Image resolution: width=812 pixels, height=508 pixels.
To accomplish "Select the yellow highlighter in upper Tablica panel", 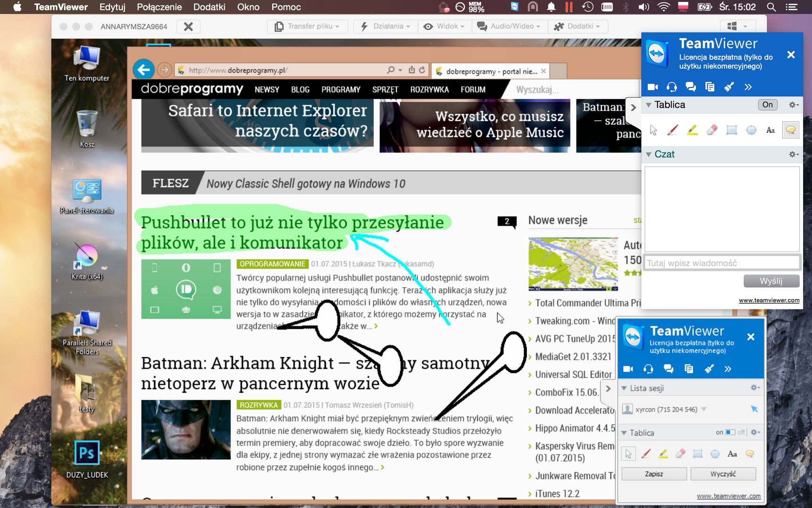I will click(x=692, y=130).
